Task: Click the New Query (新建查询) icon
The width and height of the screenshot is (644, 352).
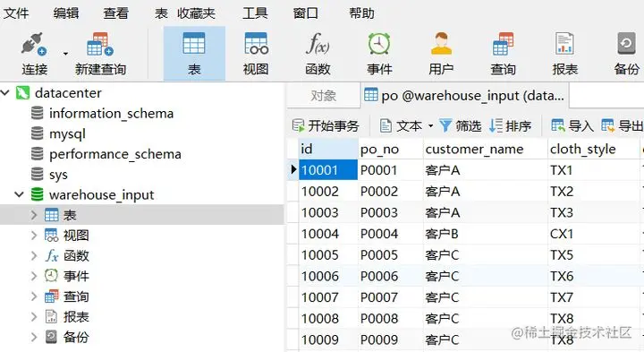Action: tap(100, 45)
